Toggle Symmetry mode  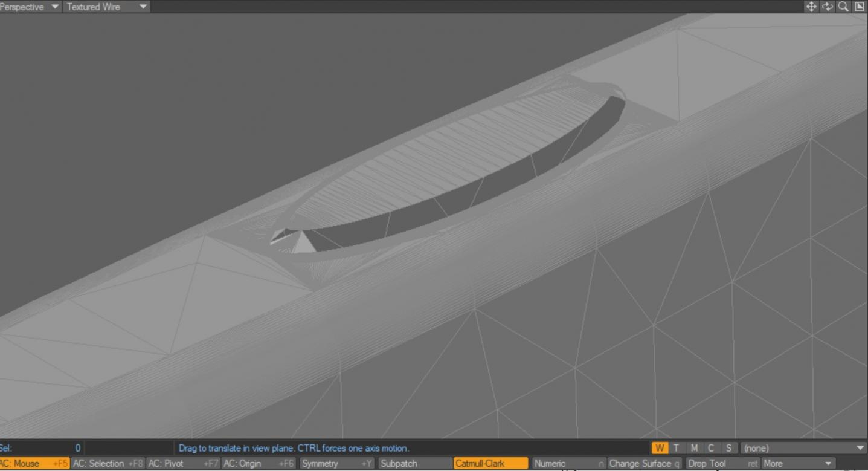tap(336, 464)
